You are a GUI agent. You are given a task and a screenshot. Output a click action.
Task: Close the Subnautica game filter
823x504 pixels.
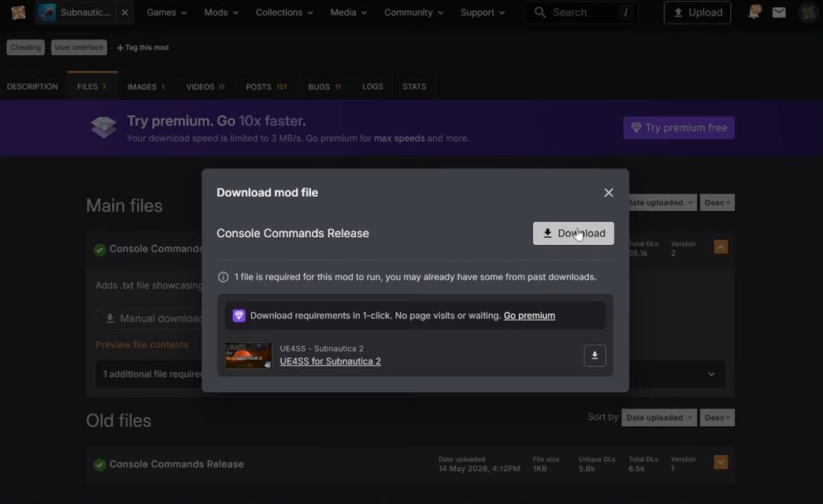[125, 12]
